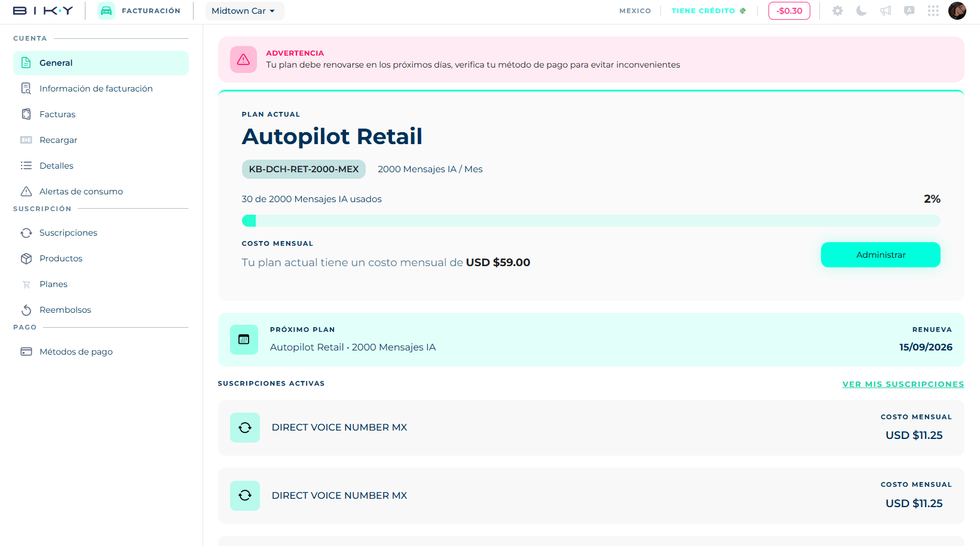The image size is (980, 546).
Task: Click the MEXICO country label
Action: 635,11
